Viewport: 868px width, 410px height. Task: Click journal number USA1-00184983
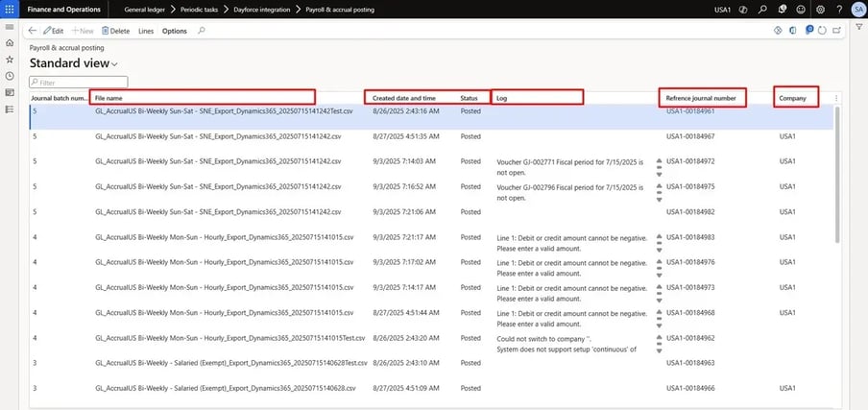click(690, 237)
